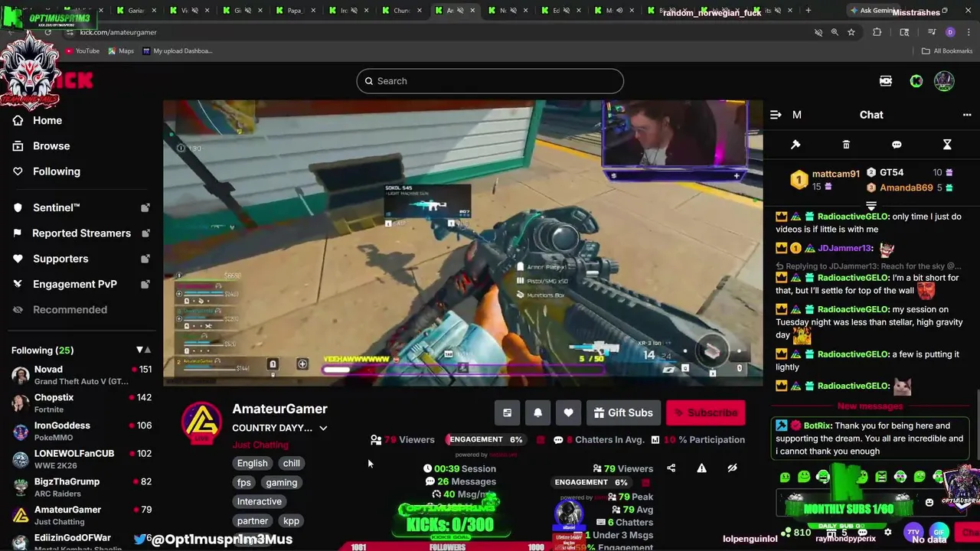This screenshot has width=980, height=551.
Task: Focus the Kick search field
Action: [x=490, y=81]
